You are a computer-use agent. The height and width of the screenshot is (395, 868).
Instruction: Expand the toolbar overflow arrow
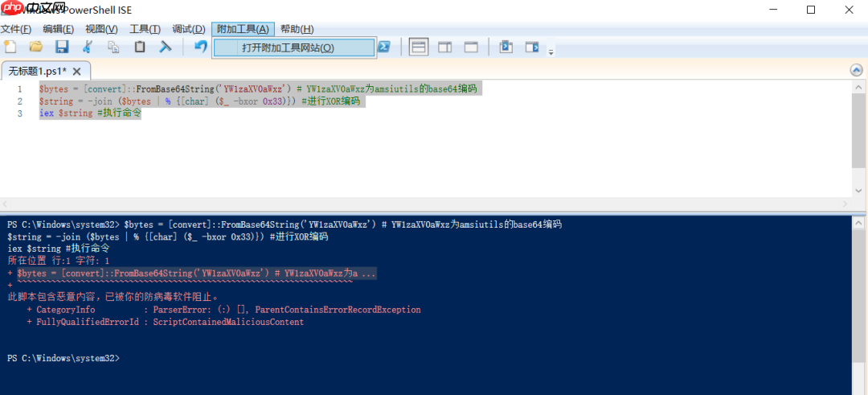click(551, 52)
